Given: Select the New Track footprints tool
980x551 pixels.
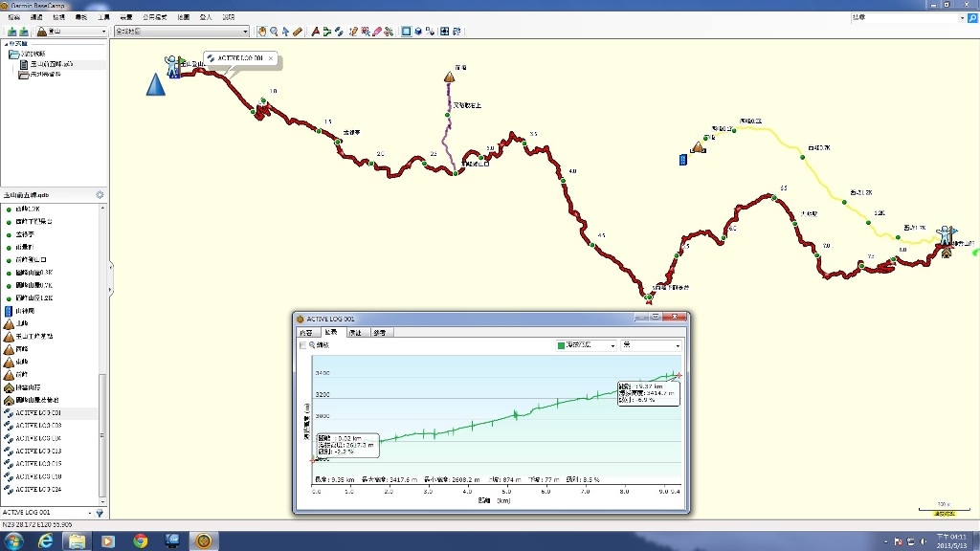Looking at the screenshot, I should 339,32.
